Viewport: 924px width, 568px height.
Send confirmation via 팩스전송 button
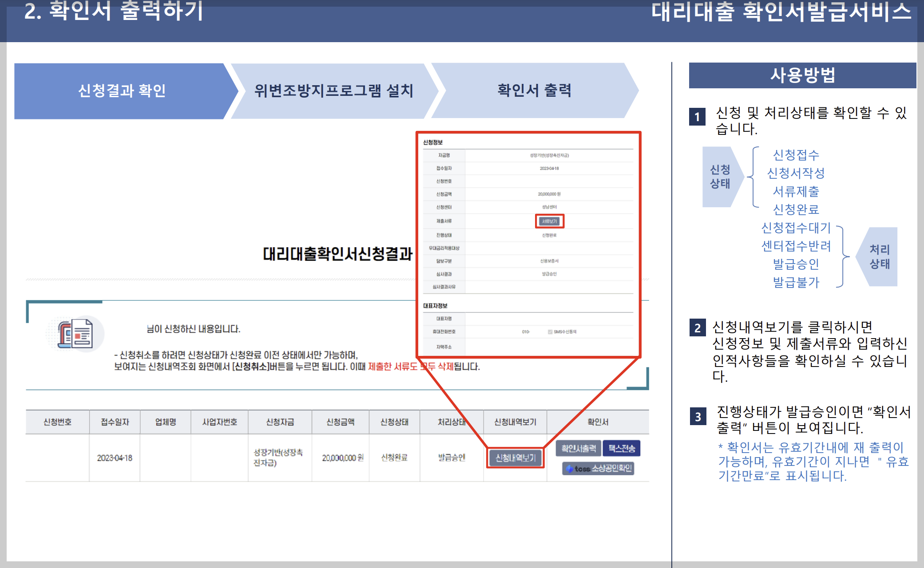click(621, 448)
